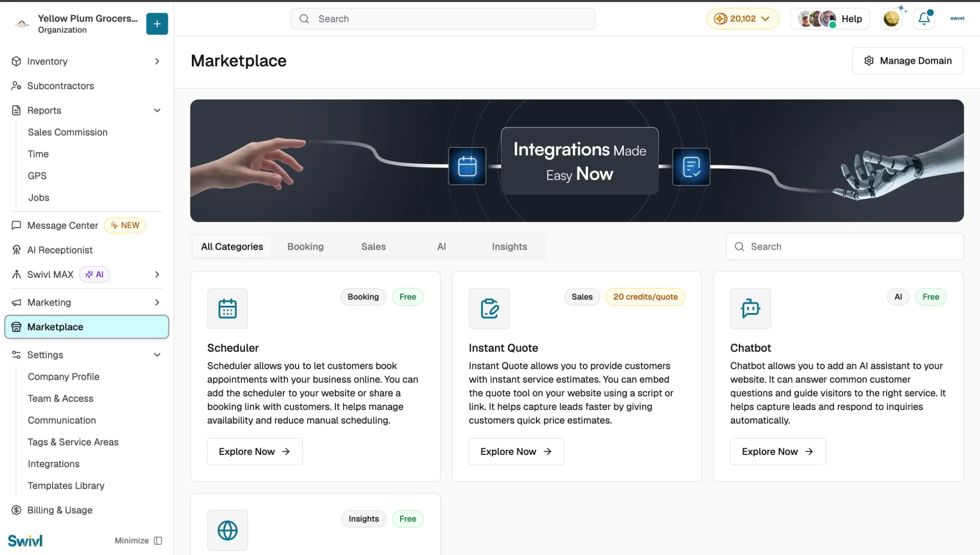The image size is (980, 555).
Task: Click the Swivl MAX icon
Action: click(x=16, y=274)
